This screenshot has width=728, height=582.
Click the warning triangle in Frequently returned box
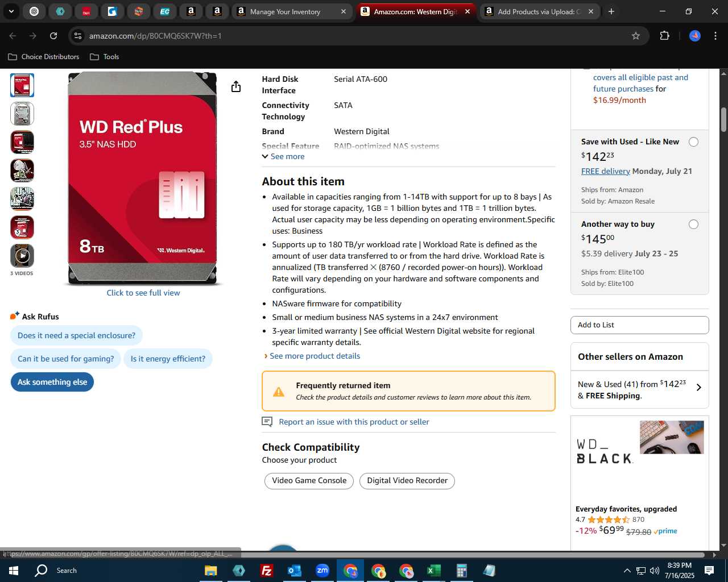[x=279, y=392]
